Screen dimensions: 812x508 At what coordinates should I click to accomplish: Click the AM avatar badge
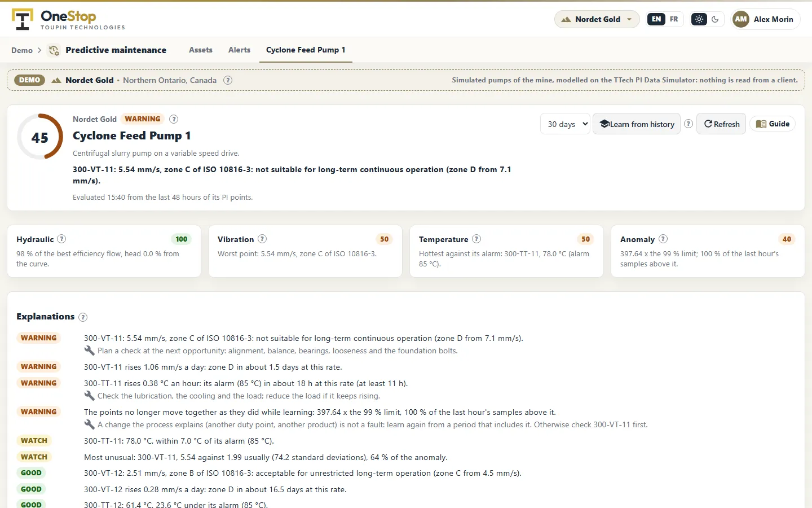coord(741,19)
